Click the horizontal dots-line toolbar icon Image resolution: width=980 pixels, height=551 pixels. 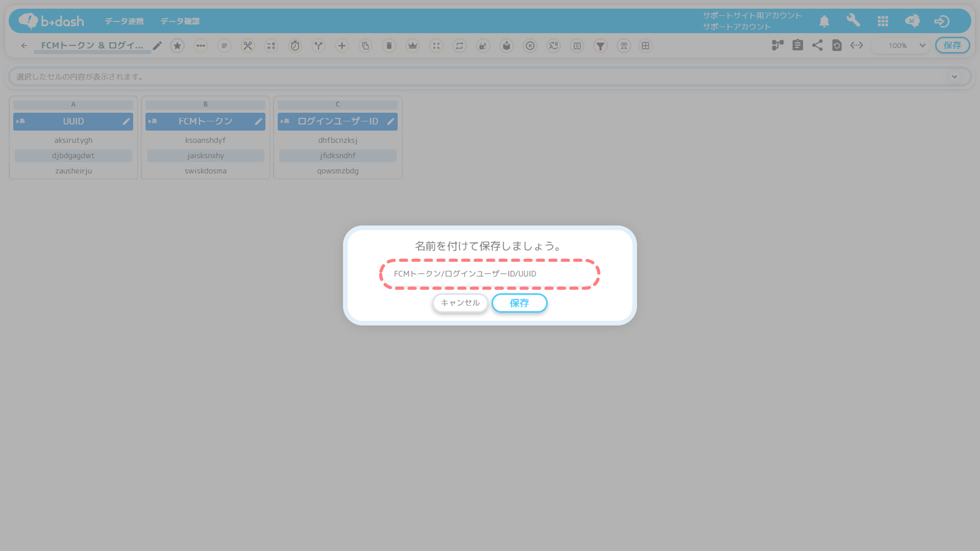click(201, 46)
